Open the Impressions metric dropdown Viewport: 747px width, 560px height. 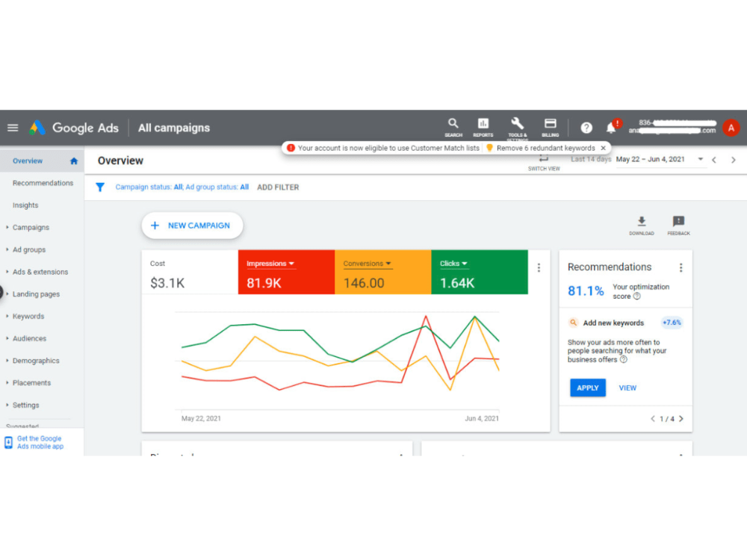coord(270,264)
